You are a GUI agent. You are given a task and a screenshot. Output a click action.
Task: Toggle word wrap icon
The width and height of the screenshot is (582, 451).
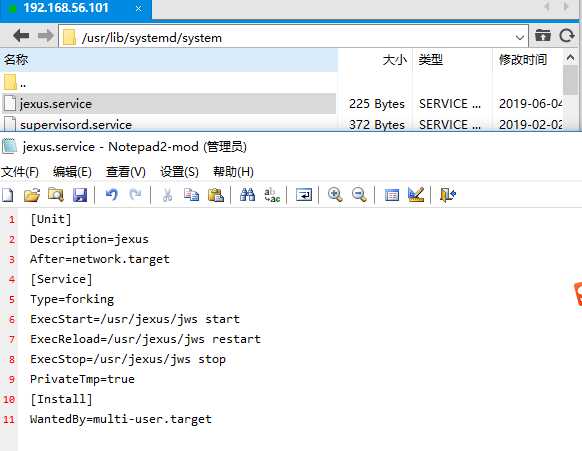point(304,195)
